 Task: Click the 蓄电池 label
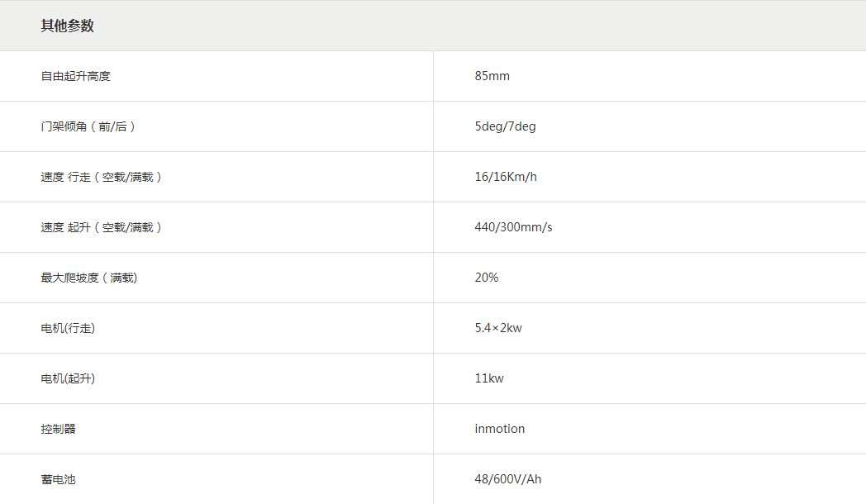click(x=59, y=479)
